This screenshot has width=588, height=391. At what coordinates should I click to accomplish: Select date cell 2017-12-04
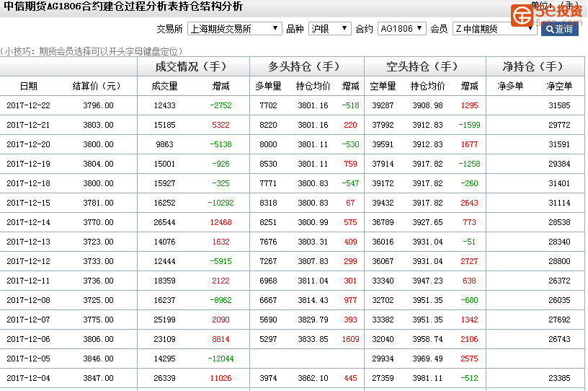pos(28,378)
